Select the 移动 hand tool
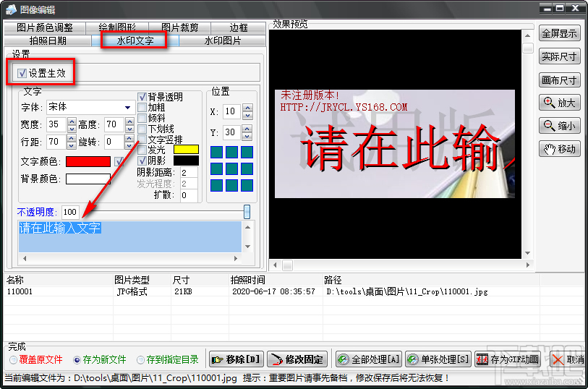 tap(560, 149)
